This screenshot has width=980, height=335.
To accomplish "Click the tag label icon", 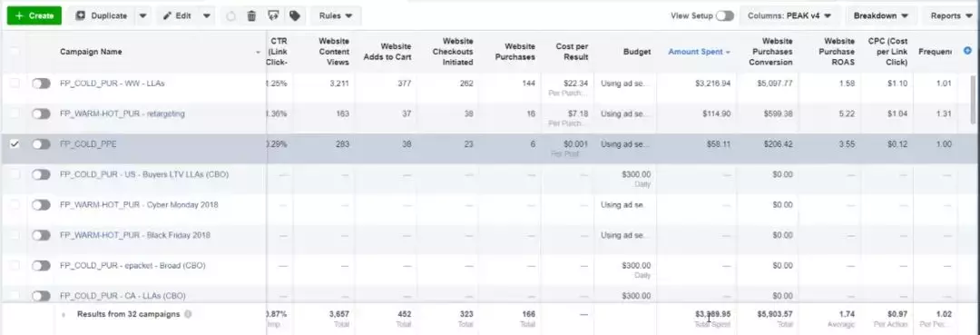I will tap(294, 15).
